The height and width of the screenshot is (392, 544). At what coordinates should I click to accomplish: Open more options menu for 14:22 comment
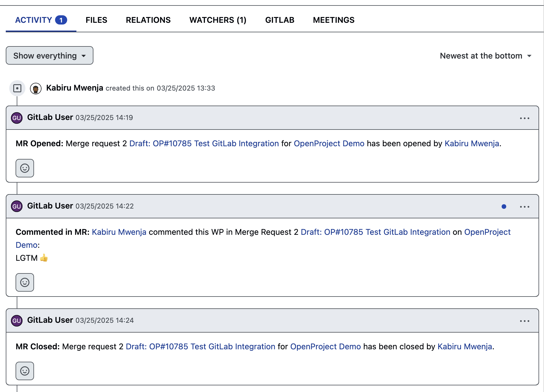pyautogui.click(x=524, y=207)
